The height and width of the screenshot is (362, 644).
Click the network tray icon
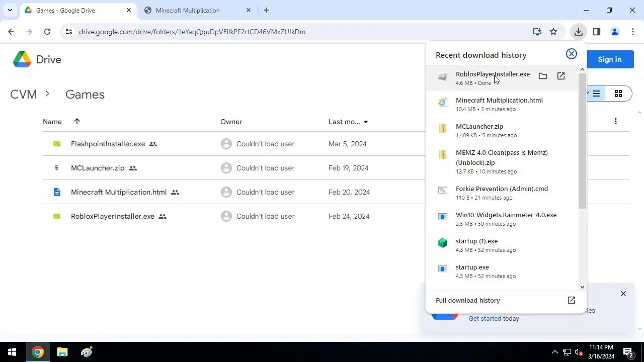pos(567,352)
